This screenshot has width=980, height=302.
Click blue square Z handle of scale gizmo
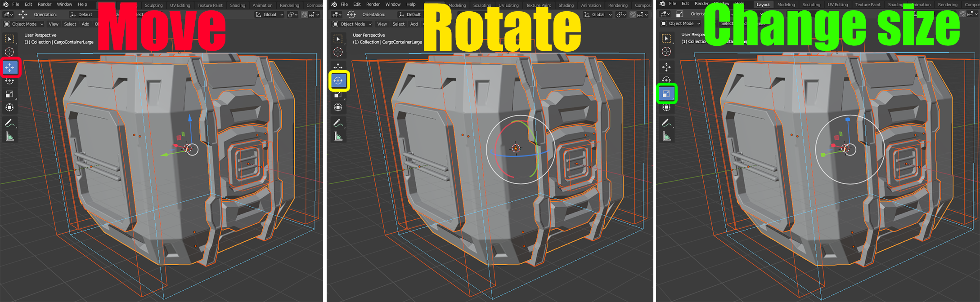pyautogui.click(x=848, y=120)
